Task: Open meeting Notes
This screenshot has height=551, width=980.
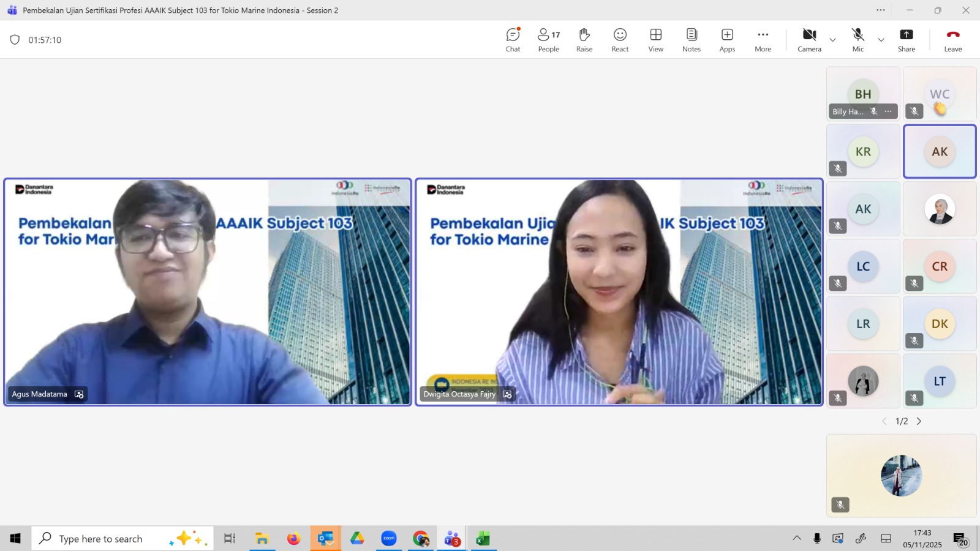Action: pos(691,40)
